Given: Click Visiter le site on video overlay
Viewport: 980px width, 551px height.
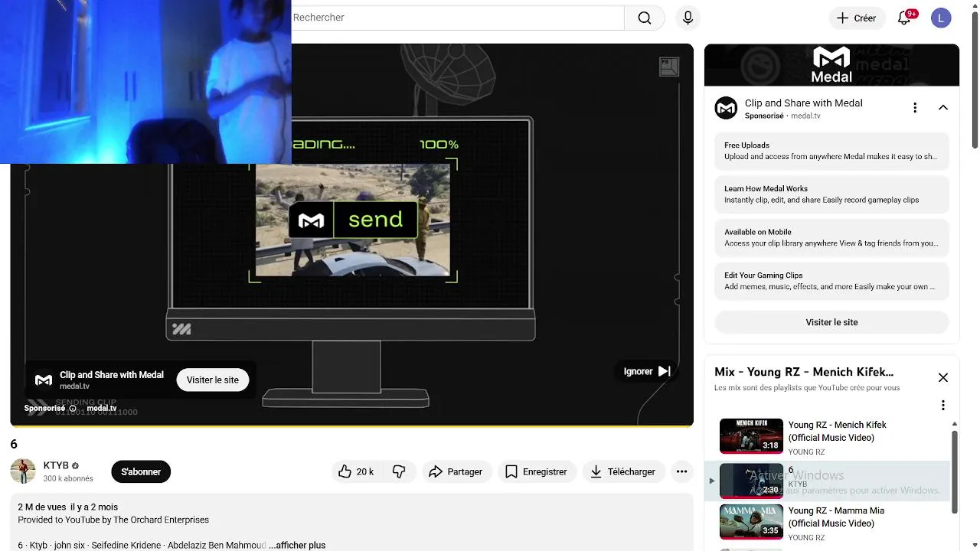Looking at the screenshot, I should [213, 380].
